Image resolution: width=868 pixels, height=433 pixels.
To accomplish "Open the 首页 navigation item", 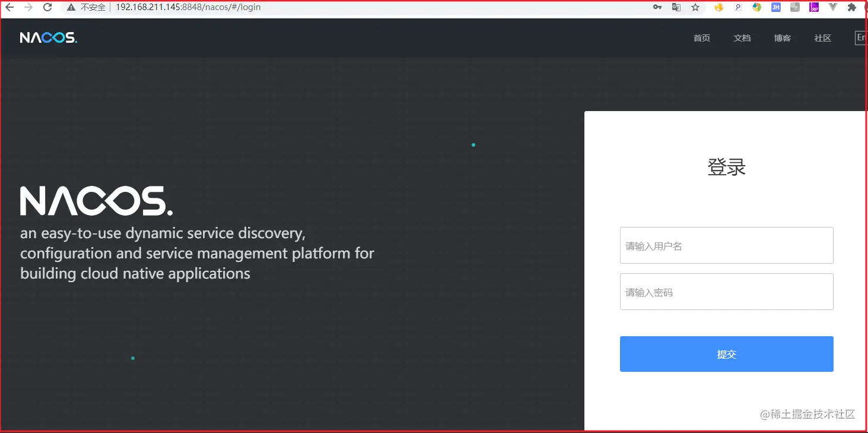I will [702, 38].
